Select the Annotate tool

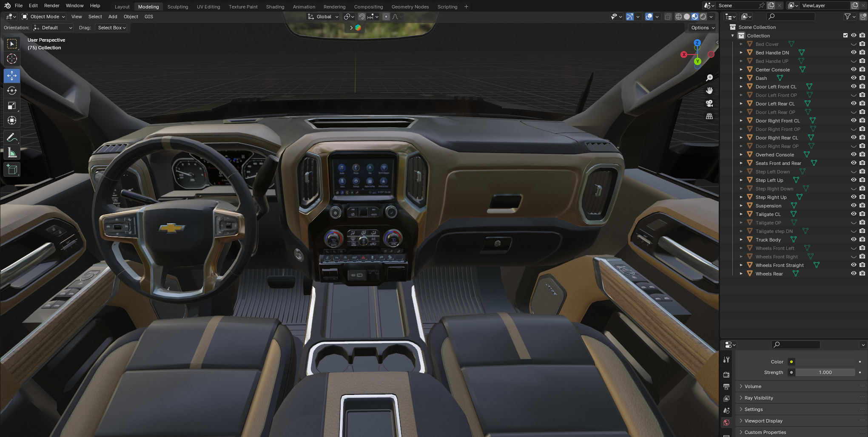coord(12,137)
